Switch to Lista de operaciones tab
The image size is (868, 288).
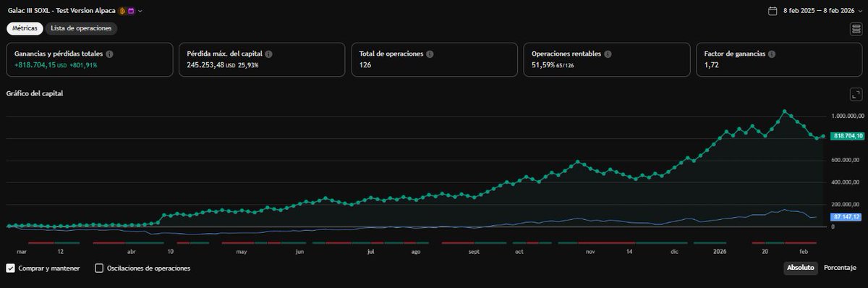(81, 28)
